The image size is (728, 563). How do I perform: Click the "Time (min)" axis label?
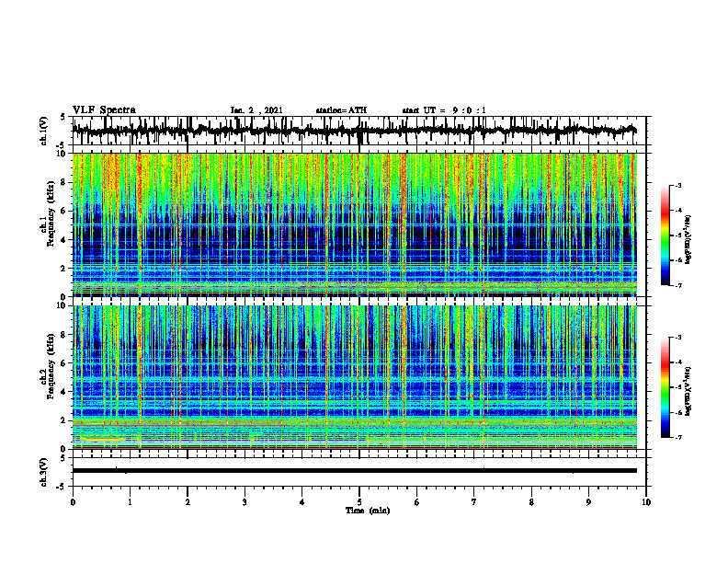368,511
